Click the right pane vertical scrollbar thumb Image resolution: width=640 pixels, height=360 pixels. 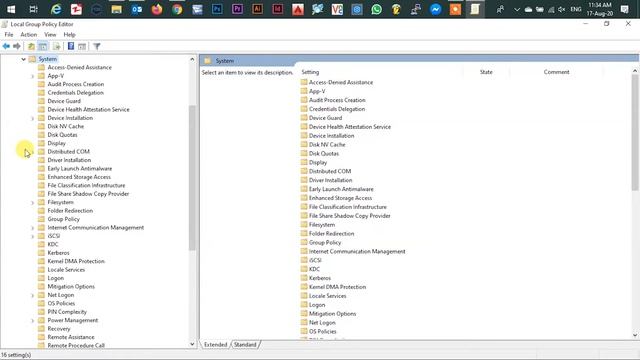tap(635, 133)
